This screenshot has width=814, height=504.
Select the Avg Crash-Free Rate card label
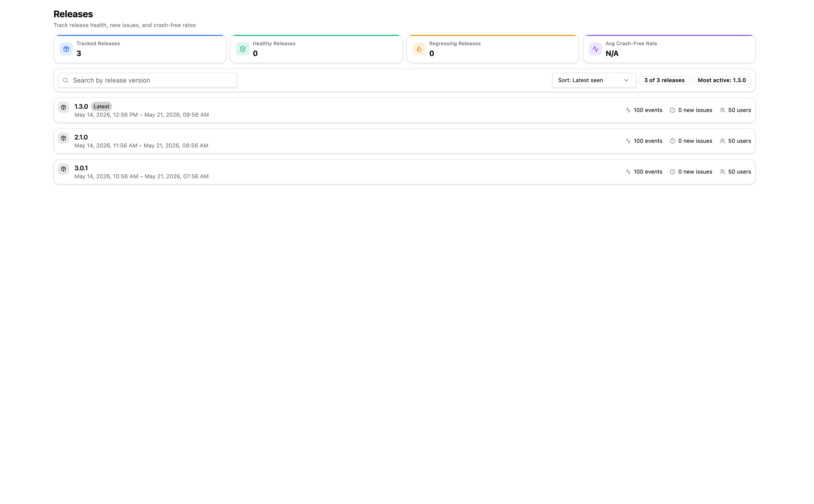click(631, 43)
